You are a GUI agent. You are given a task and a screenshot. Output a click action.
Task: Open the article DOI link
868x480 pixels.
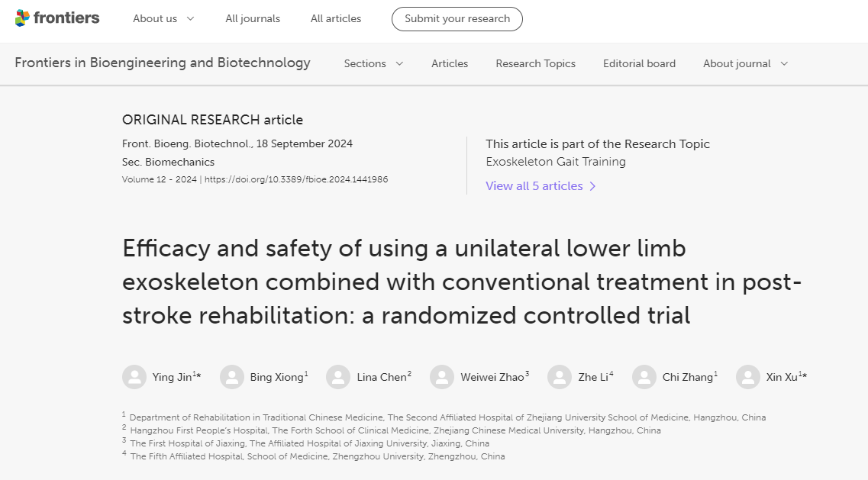[x=296, y=180]
